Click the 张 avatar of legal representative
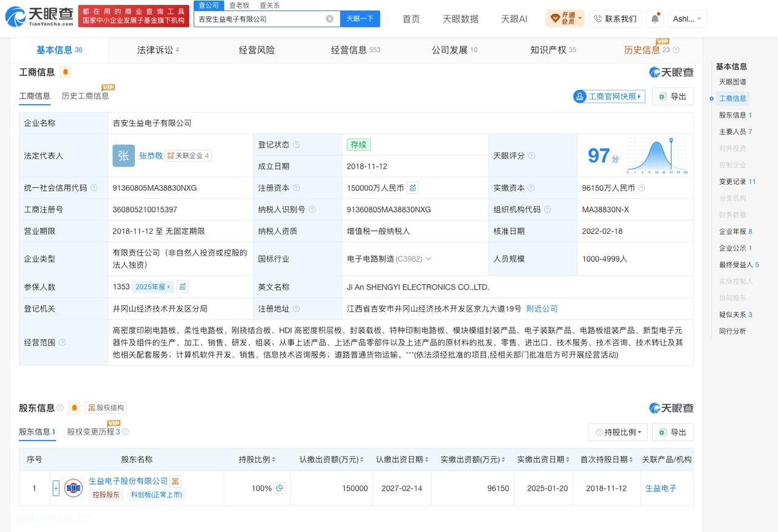The image size is (778, 532). click(123, 155)
